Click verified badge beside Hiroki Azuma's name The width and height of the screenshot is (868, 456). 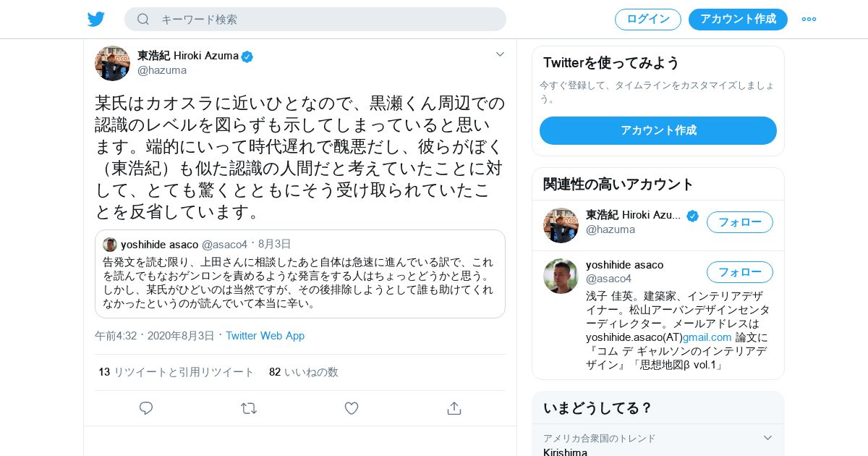(247, 56)
